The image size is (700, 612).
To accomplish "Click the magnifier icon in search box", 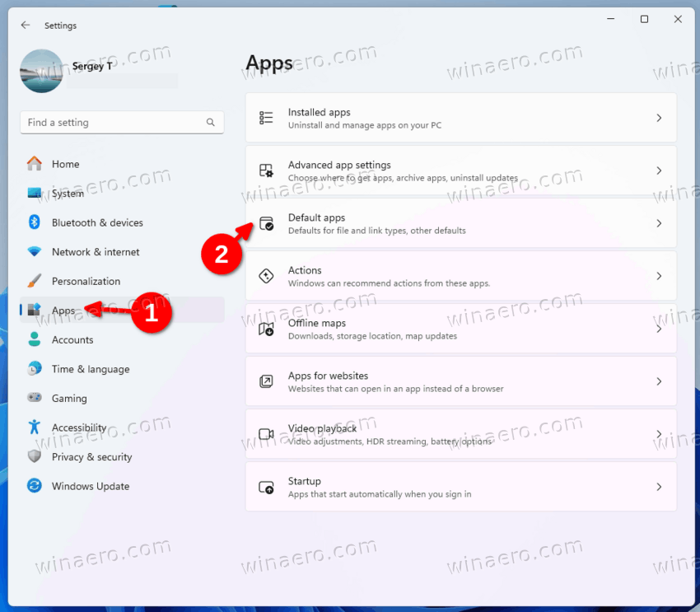I will click(210, 122).
